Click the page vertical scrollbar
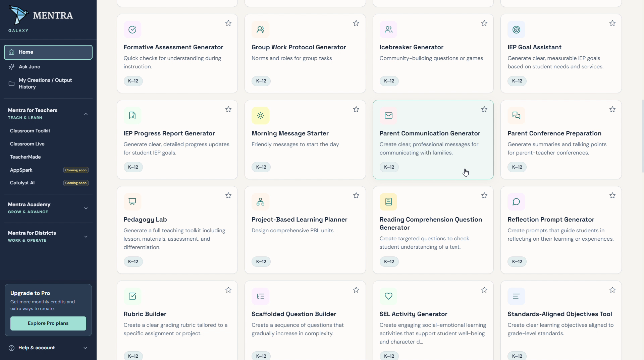The width and height of the screenshot is (644, 360). click(x=642, y=136)
